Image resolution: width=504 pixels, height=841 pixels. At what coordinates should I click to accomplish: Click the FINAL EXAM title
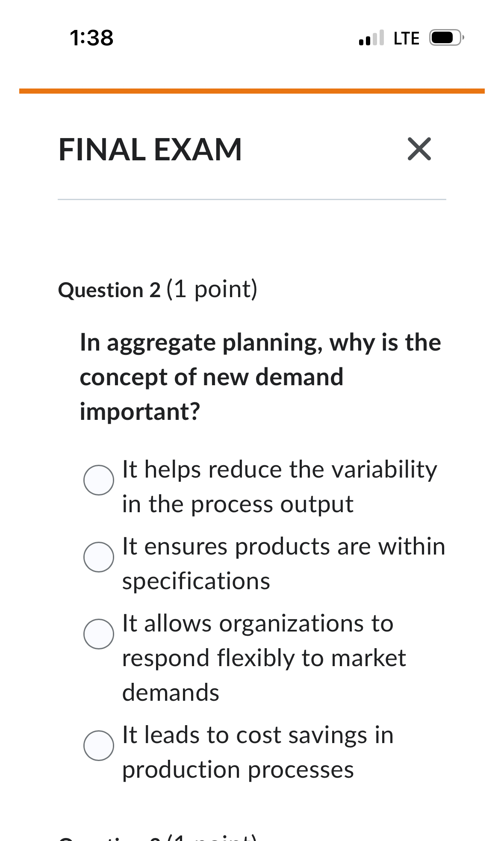pyautogui.click(x=150, y=149)
